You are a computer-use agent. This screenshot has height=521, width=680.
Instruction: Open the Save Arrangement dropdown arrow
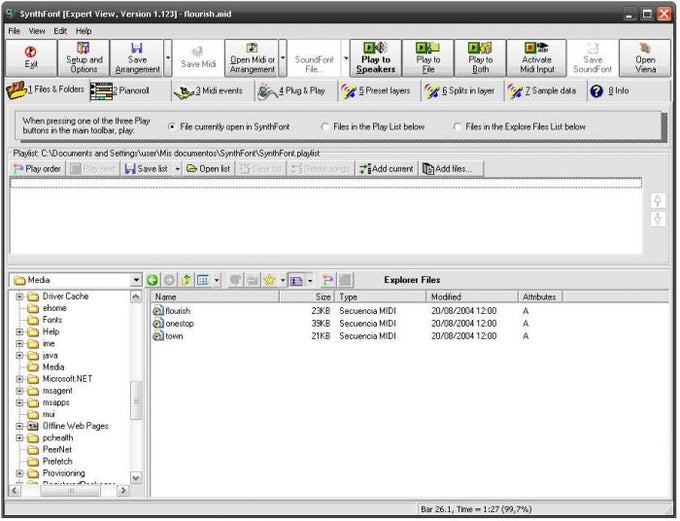coord(168,58)
